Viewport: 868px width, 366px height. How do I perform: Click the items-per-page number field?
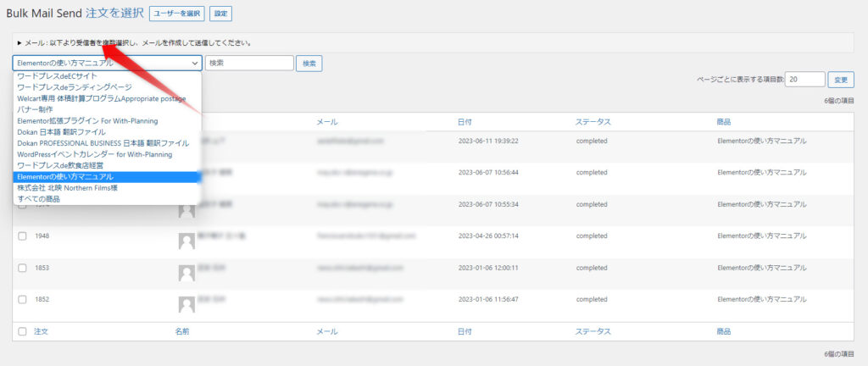tap(804, 79)
